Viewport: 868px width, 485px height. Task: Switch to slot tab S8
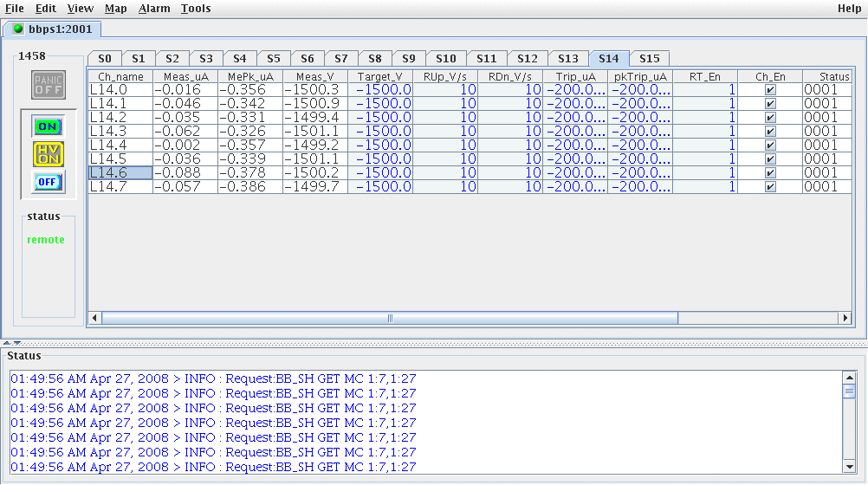tap(375, 59)
